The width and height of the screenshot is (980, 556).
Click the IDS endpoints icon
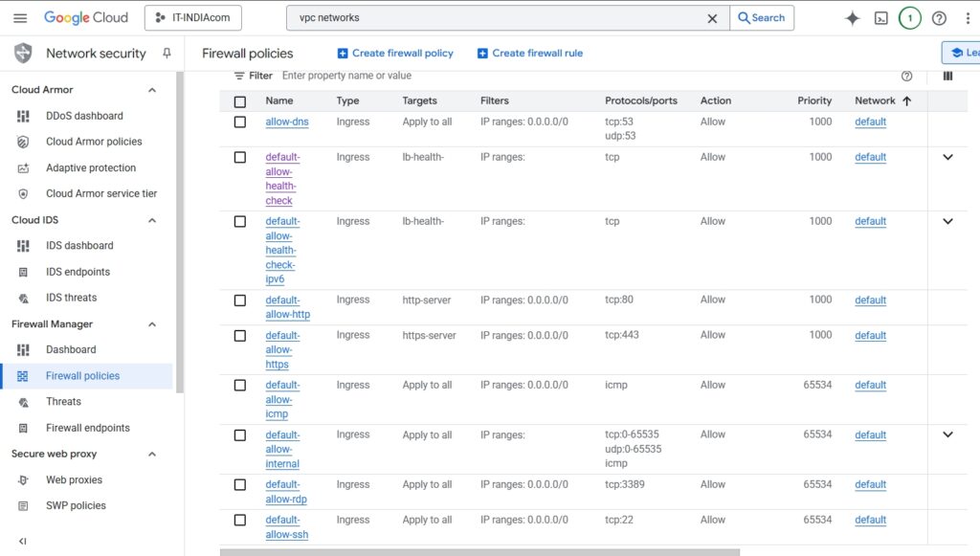23,272
